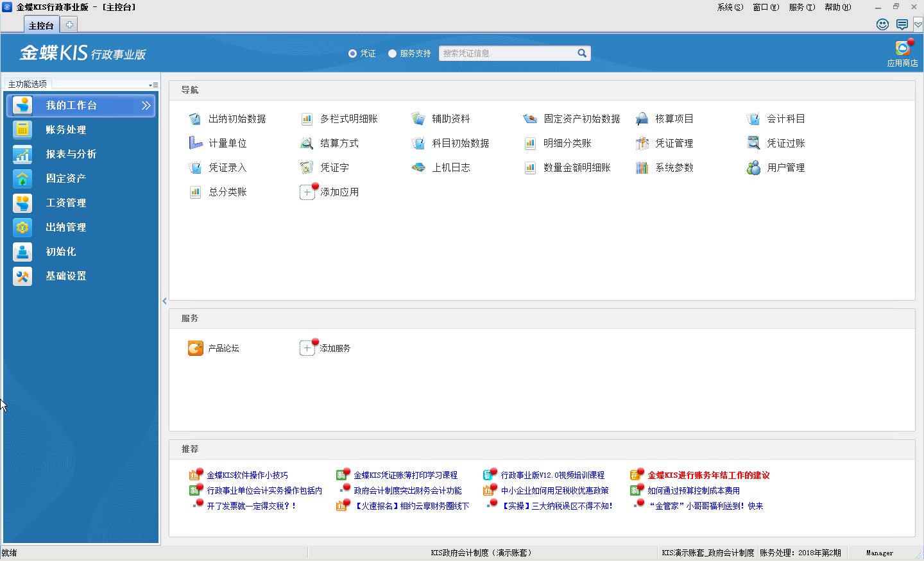Open link 中小企业如何用足税收优惠政策
Viewport: 924px width, 561px height.
(554, 490)
